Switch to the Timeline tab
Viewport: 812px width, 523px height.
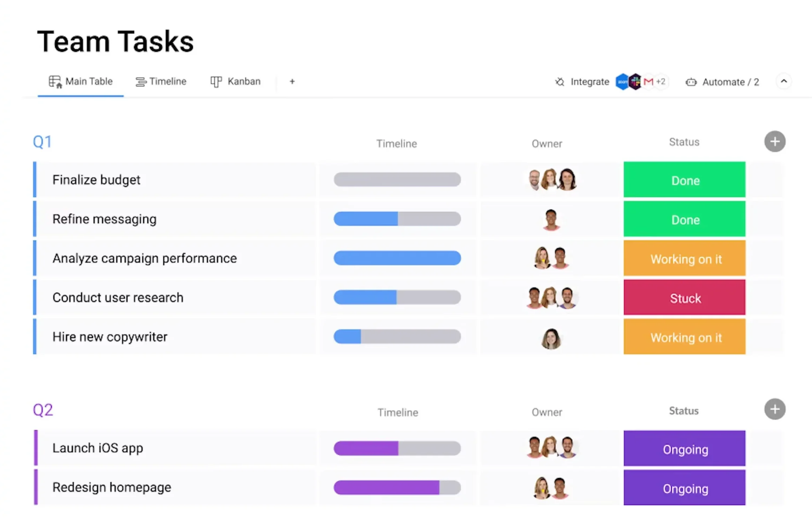[161, 81]
